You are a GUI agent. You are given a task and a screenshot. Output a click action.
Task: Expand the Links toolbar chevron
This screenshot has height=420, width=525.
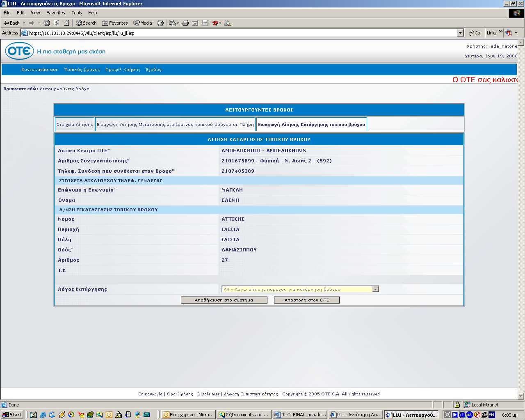click(x=500, y=32)
